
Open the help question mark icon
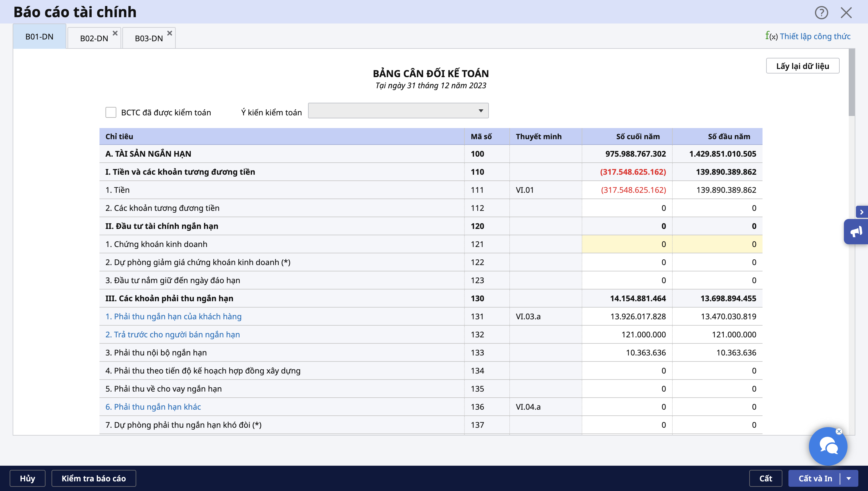(x=821, y=13)
